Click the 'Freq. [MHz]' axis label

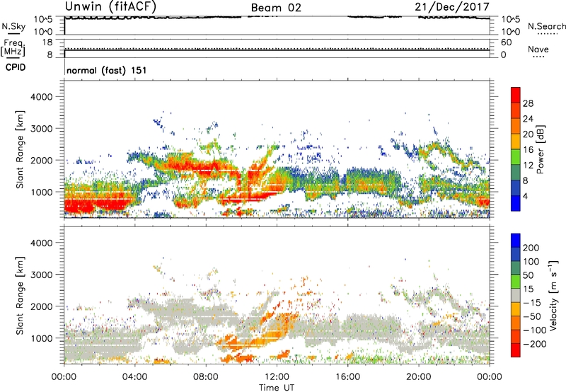13,48
